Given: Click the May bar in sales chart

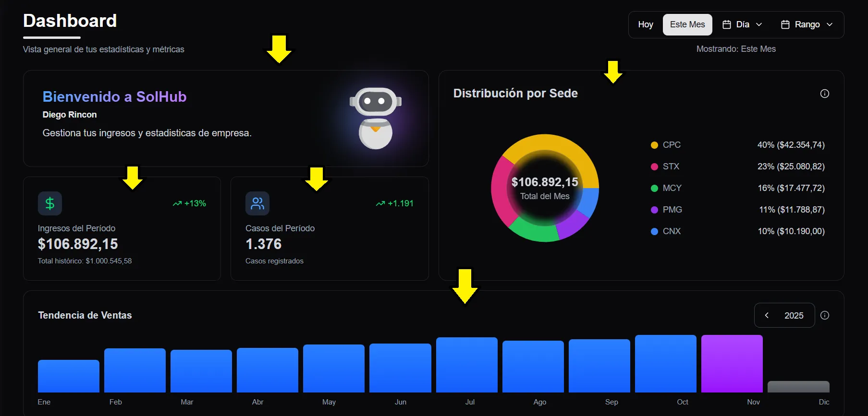Looking at the screenshot, I should point(334,368).
